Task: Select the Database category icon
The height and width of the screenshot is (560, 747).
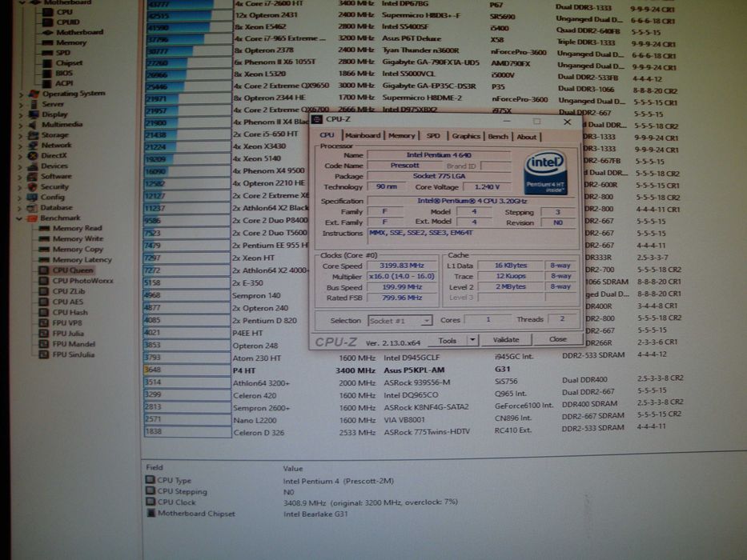Action: tap(32, 208)
